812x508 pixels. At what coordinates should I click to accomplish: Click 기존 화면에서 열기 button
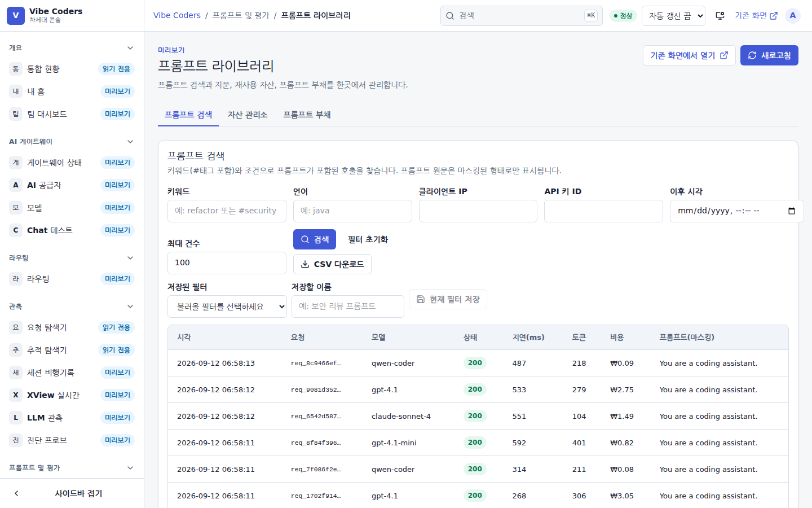pos(689,55)
